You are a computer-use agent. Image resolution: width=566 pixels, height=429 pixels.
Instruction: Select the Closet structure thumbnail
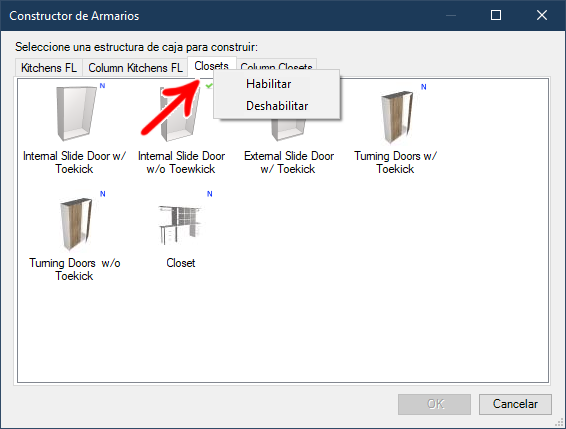pos(180,225)
